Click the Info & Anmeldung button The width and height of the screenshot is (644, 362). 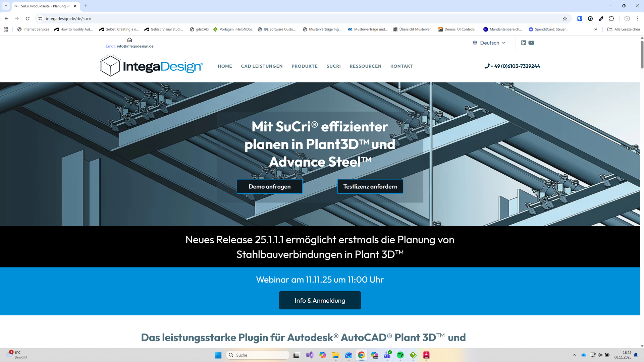[x=320, y=300]
